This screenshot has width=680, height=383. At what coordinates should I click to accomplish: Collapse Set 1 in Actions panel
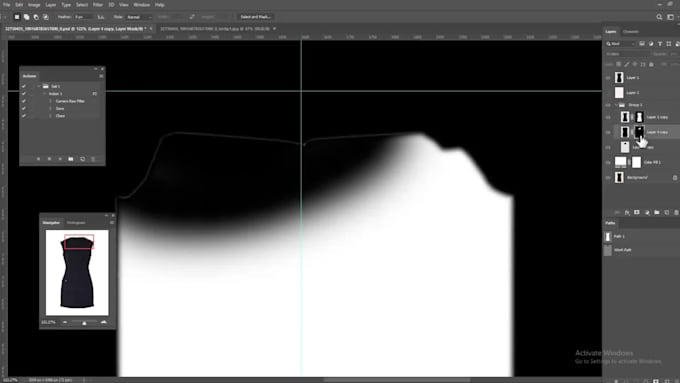tap(39, 86)
